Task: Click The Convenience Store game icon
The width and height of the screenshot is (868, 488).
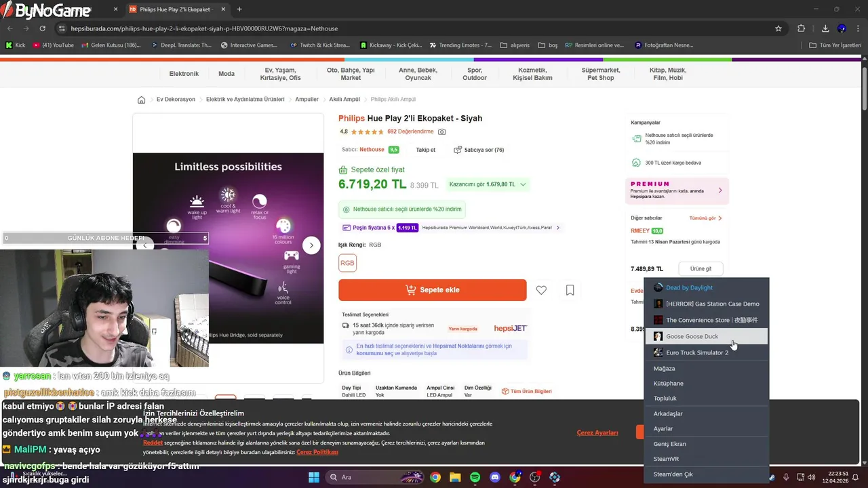Action: [658, 320]
